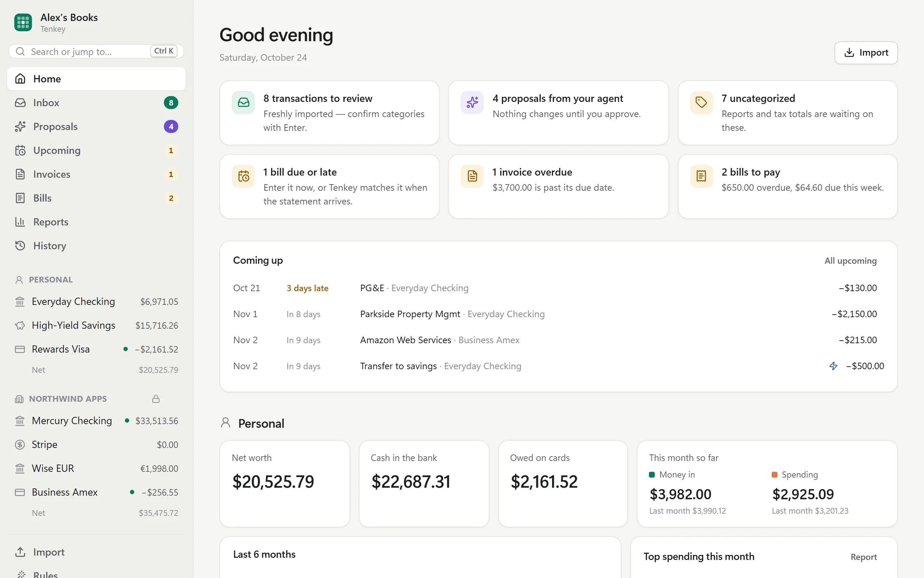Open the 8 transactions to review card
The width and height of the screenshot is (924, 578).
coord(329,112)
